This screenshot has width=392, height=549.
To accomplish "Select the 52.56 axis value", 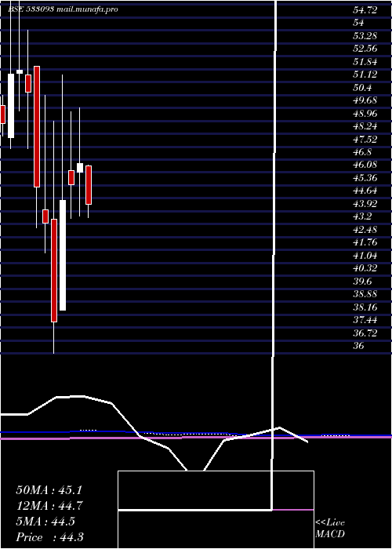I will 365,49.
